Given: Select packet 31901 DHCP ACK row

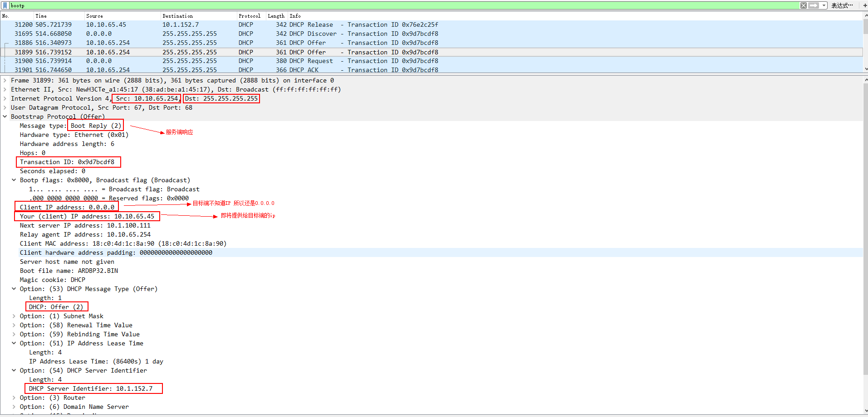Looking at the screenshot, I should [x=431, y=70].
